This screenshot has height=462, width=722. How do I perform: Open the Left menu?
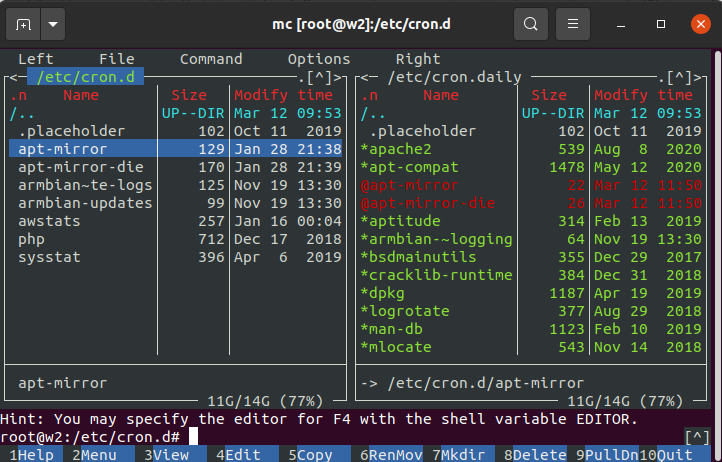(x=36, y=59)
